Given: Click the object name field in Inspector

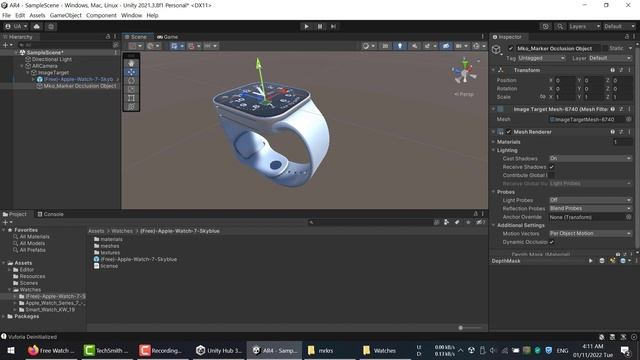Looking at the screenshot, I should (x=558, y=49).
